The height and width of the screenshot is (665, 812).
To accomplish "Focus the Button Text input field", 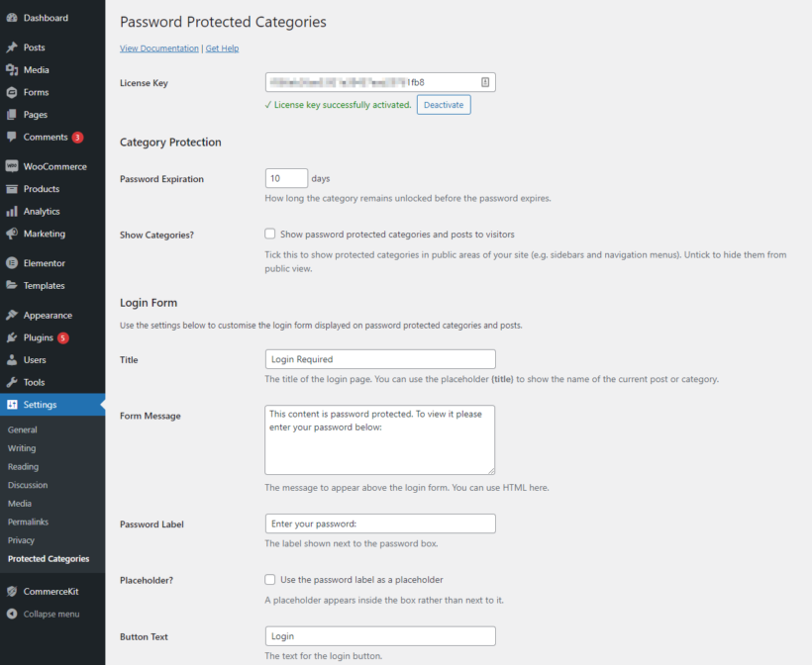I will pos(380,636).
